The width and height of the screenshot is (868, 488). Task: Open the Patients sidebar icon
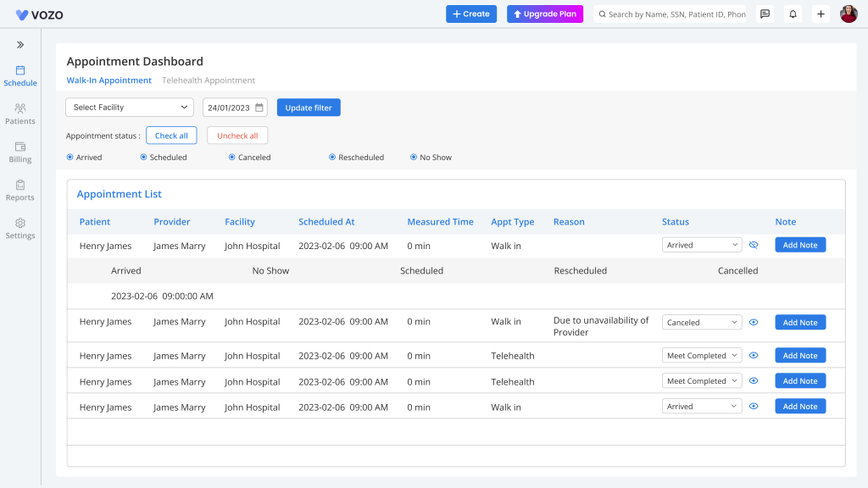pos(20,108)
